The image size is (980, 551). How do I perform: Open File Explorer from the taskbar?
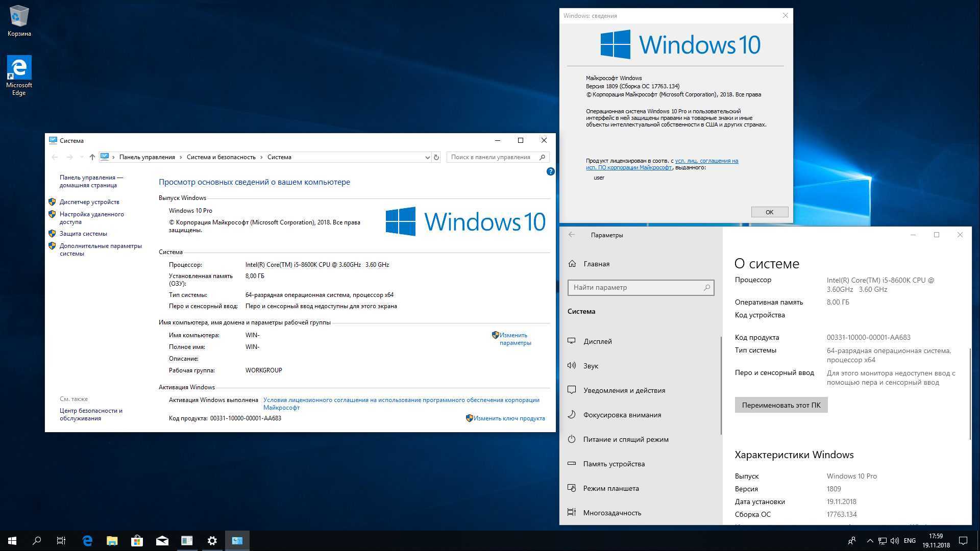click(112, 541)
